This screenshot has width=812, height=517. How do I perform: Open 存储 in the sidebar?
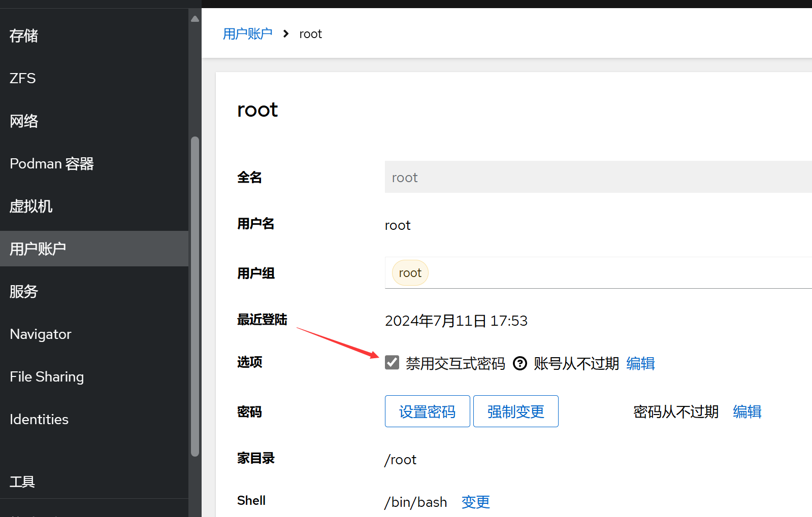click(x=24, y=36)
